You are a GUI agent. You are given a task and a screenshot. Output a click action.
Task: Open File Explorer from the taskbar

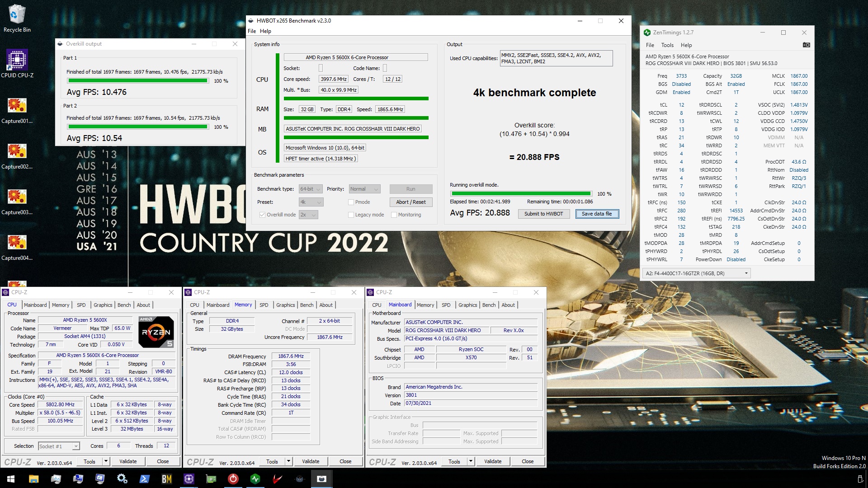coord(33,479)
